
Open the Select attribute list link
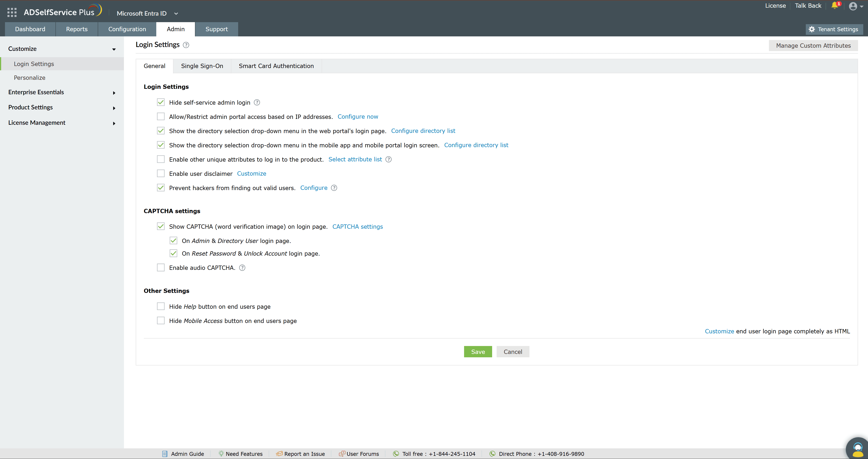click(x=355, y=159)
